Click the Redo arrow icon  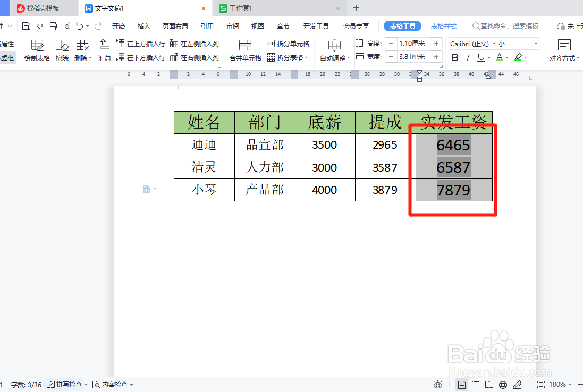(x=98, y=26)
